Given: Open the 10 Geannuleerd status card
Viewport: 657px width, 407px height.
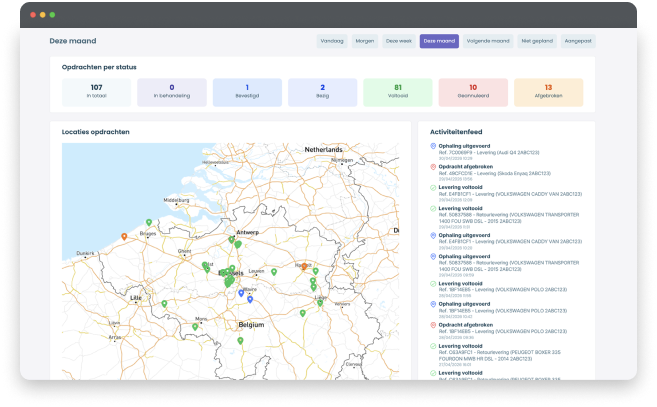Looking at the screenshot, I should 473,92.
